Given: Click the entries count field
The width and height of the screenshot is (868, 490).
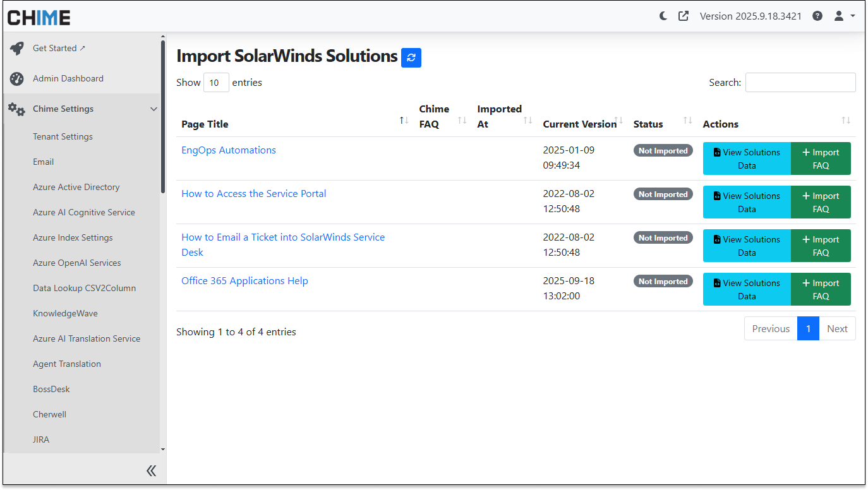Looking at the screenshot, I should click(x=216, y=83).
